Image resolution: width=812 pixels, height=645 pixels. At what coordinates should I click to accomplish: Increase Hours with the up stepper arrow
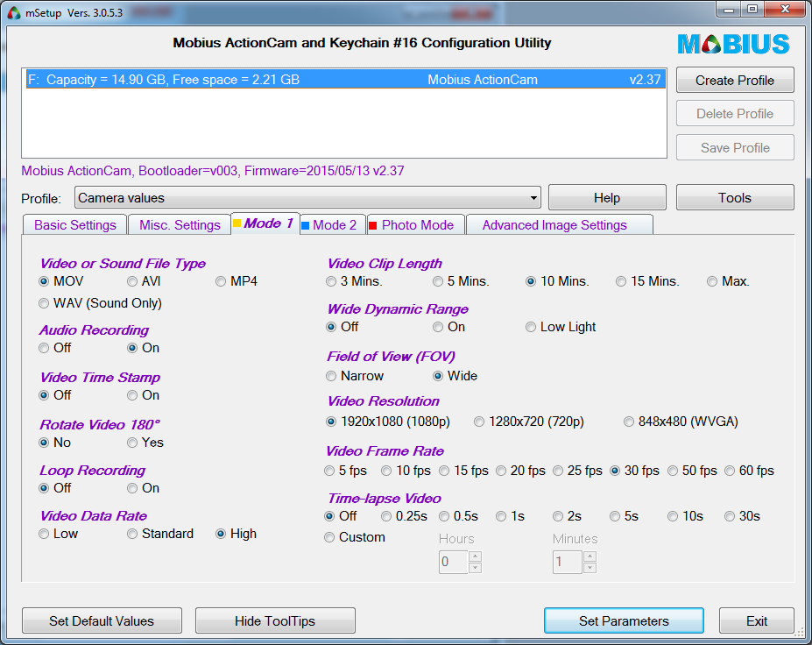pos(476,557)
